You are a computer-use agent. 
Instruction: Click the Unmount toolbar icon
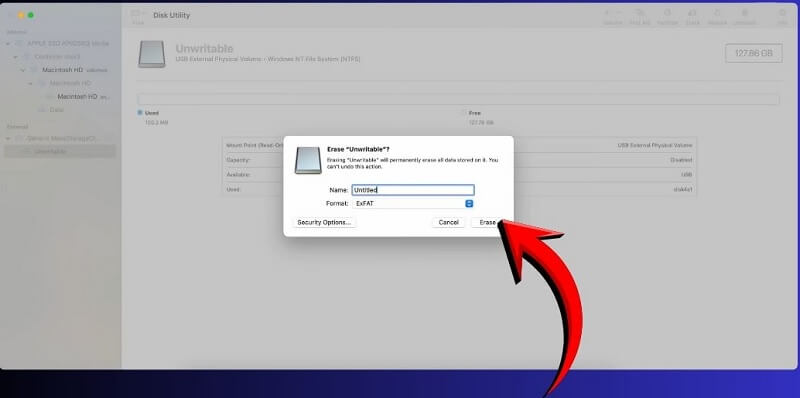click(744, 13)
